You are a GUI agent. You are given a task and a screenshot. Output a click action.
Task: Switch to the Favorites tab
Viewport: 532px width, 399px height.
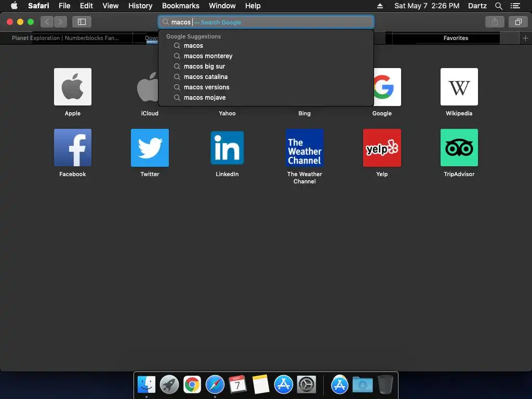[x=456, y=38]
